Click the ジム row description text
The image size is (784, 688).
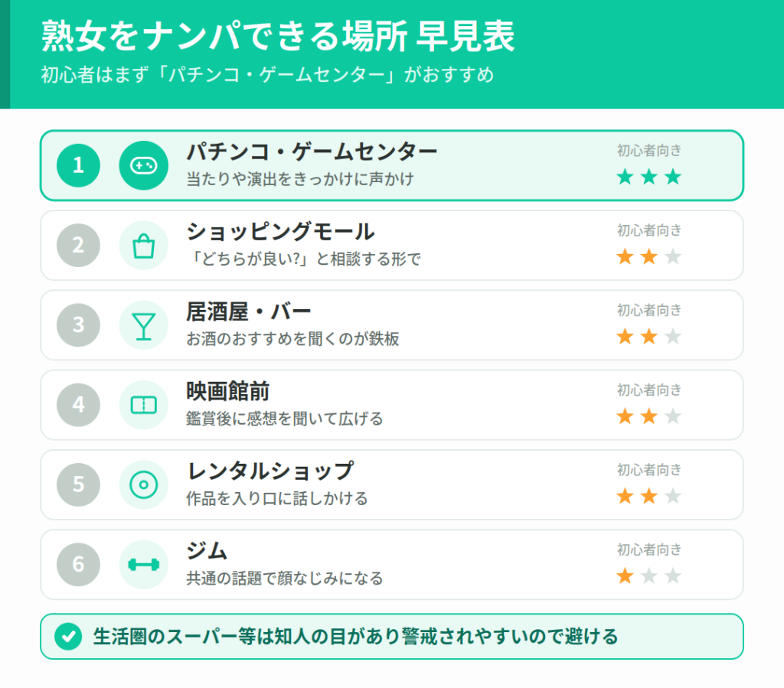[x=285, y=578]
